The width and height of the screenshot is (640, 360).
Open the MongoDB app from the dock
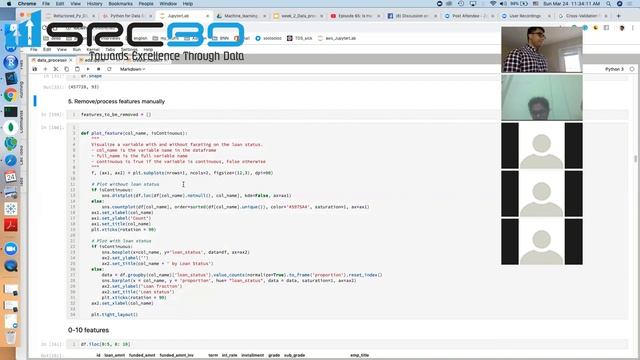point(11,127)
